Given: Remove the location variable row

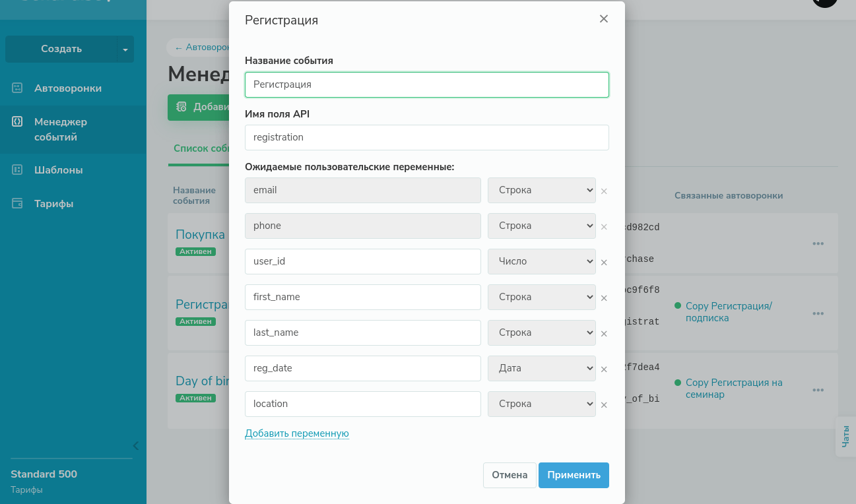Looking at the screenshot, I should point(603,404).
